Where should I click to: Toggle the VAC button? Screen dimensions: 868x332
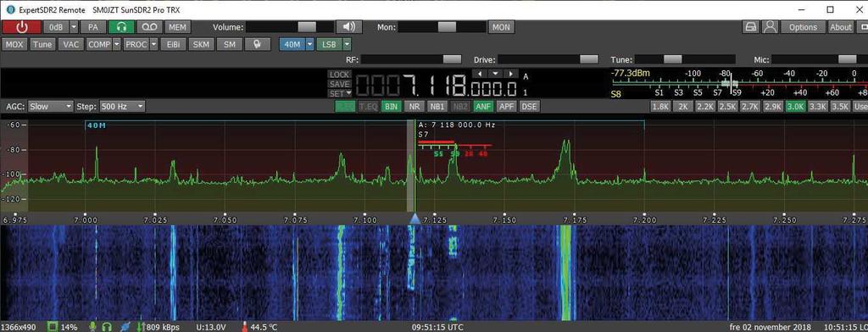(x=70, y=44)
